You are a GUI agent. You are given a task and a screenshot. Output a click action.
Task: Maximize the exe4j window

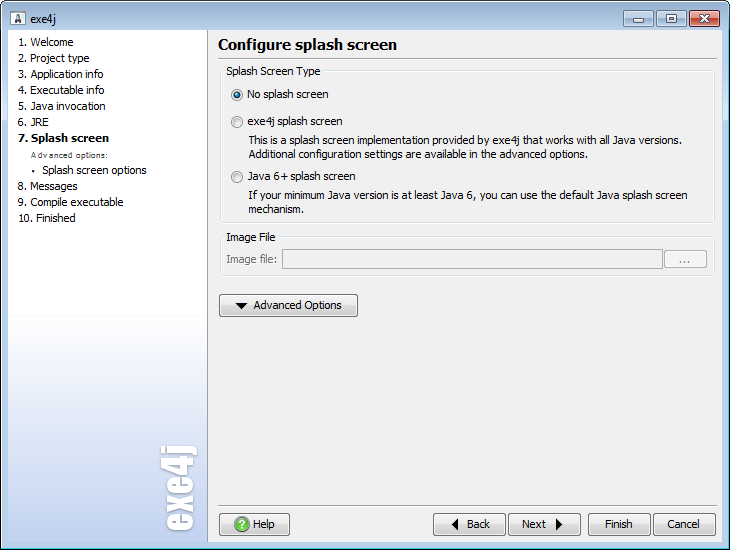click(671, 19)
